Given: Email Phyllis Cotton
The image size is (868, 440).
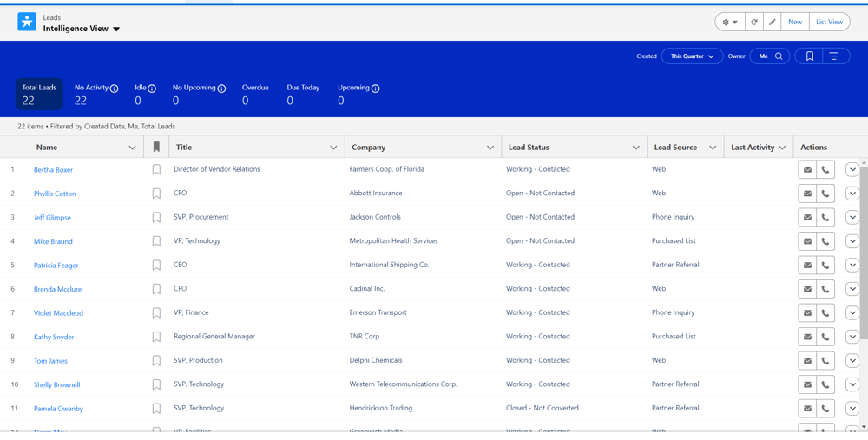Looking at the screenshot, I should 807,194.
